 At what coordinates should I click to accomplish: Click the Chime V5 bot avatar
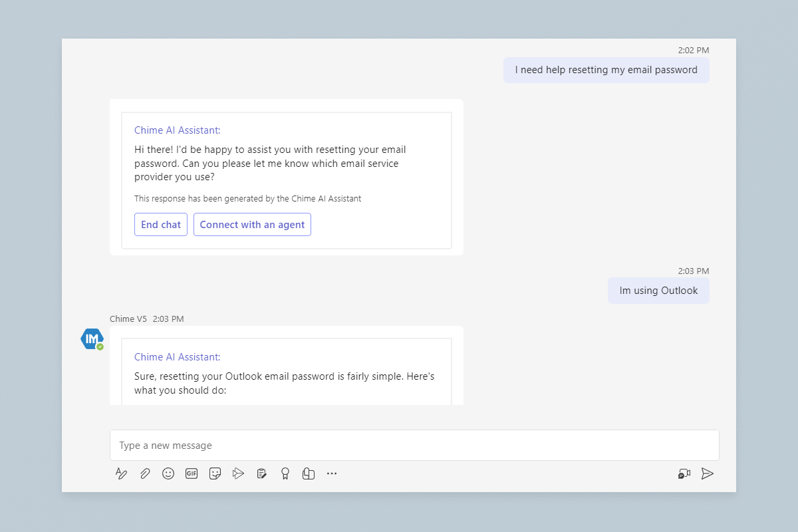click(x=92, y=338)
